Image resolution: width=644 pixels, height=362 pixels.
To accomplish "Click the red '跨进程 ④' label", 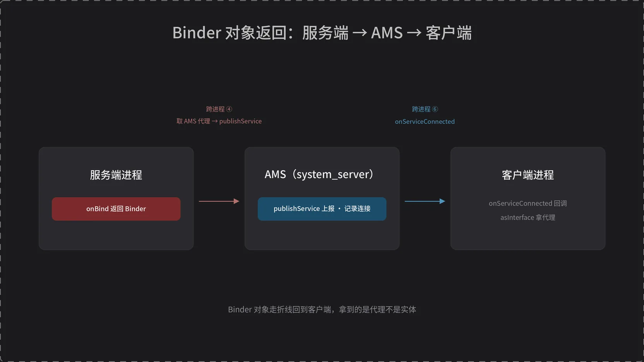I will (x=219, y=109).
